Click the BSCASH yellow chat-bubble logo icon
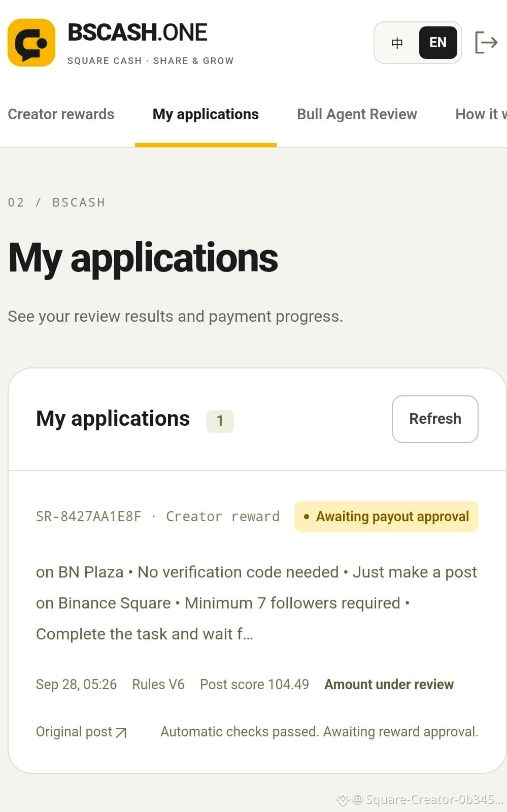 [x=31, y=43]
